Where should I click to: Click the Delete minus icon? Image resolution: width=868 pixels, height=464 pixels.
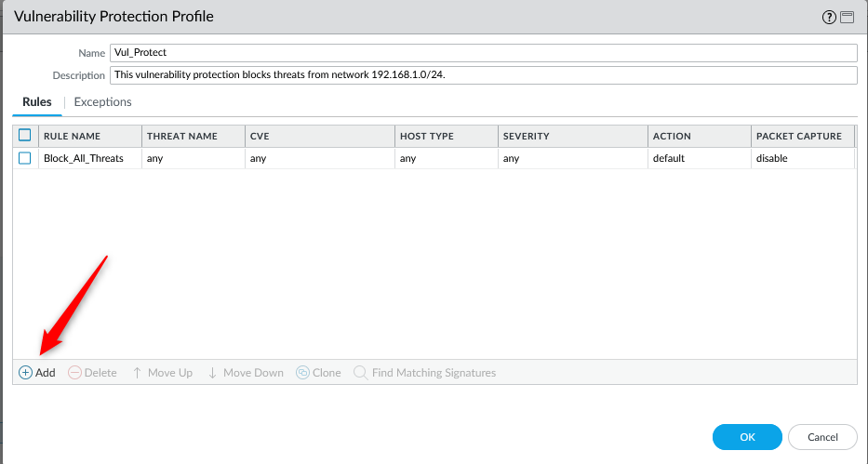[x=75, y=373]
